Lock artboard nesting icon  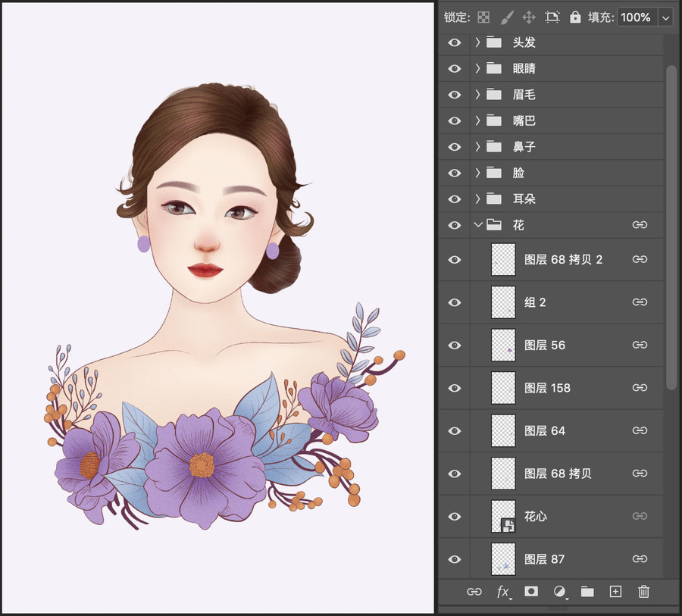click(x=552, y=17)
